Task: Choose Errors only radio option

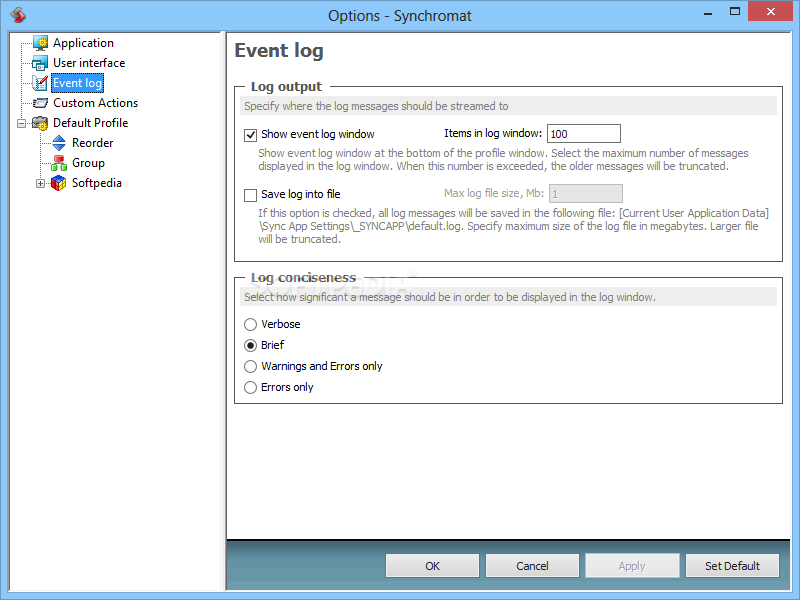Action: coord(251,387)
